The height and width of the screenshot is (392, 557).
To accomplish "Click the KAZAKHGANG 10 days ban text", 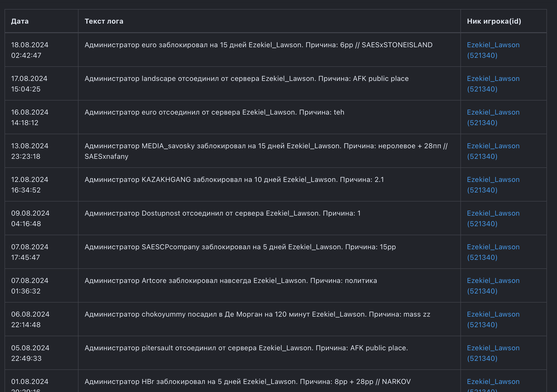I will (234, 180).
